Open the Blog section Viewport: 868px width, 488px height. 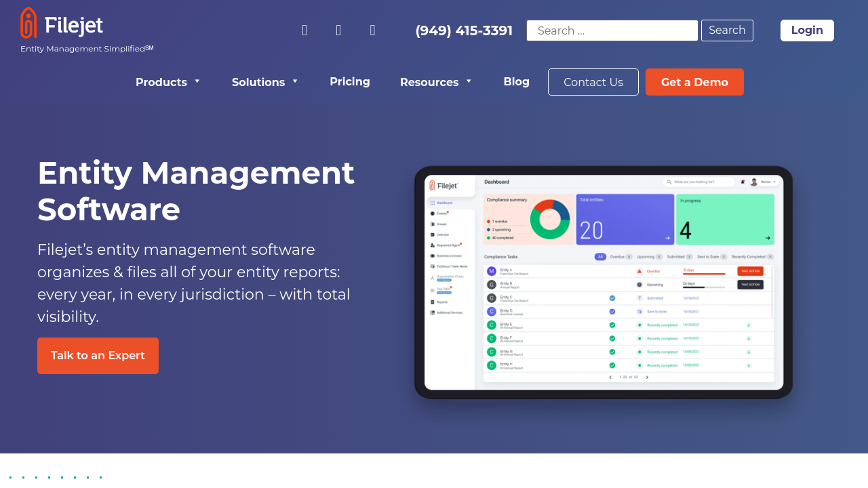click(516, 81)
